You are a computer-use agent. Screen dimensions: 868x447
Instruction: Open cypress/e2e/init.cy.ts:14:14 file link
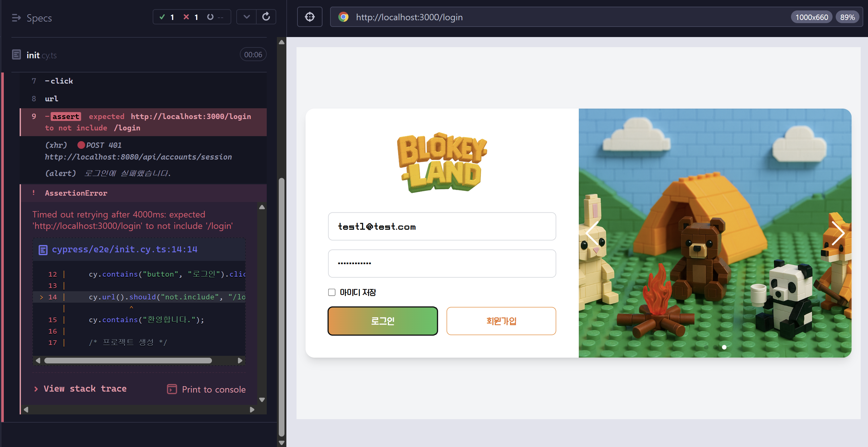125,249
